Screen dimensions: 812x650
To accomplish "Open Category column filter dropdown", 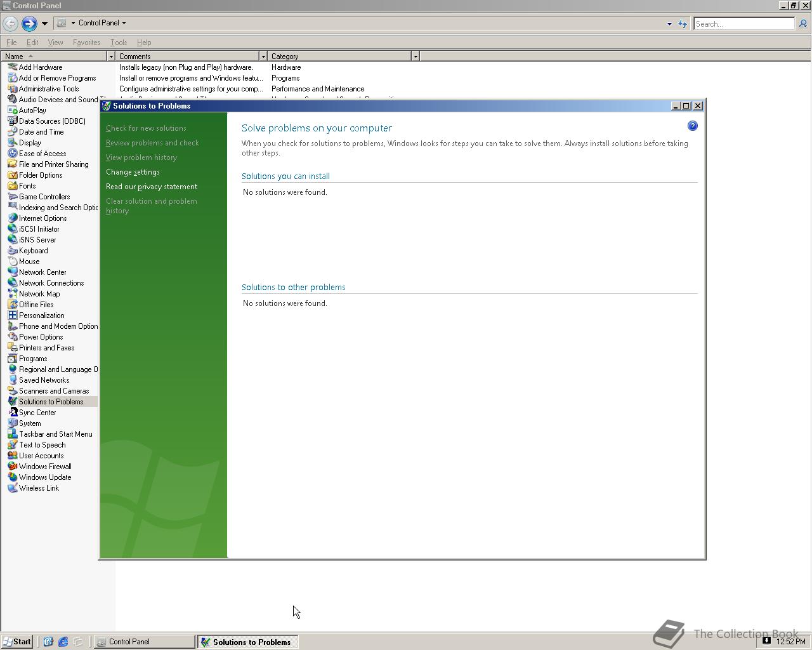I will point(416,56).
